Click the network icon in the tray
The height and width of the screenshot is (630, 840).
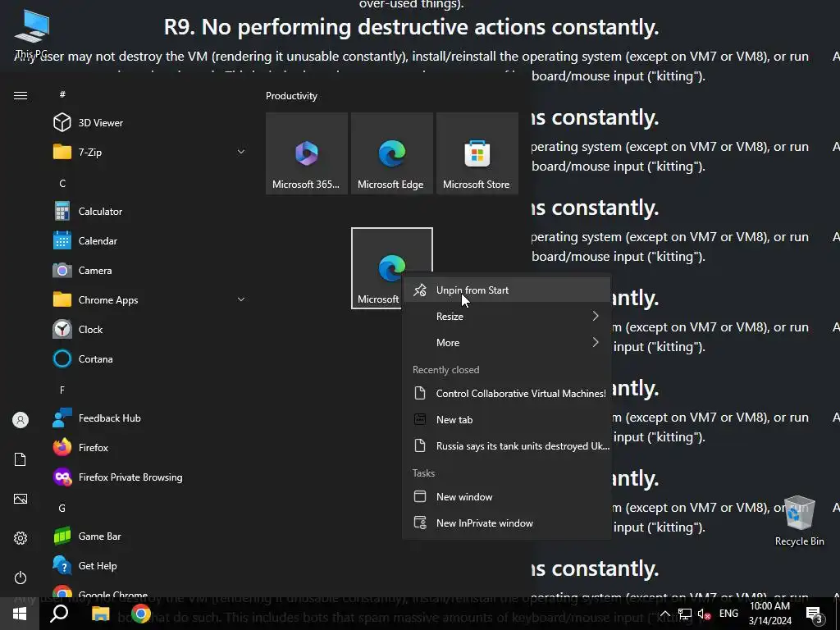(x=685, y=614)
